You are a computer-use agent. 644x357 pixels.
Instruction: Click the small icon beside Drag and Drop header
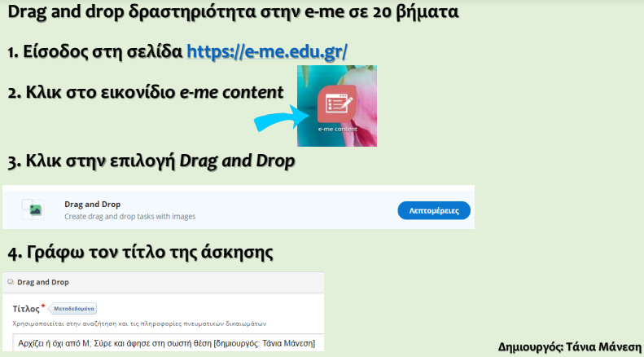11,282
